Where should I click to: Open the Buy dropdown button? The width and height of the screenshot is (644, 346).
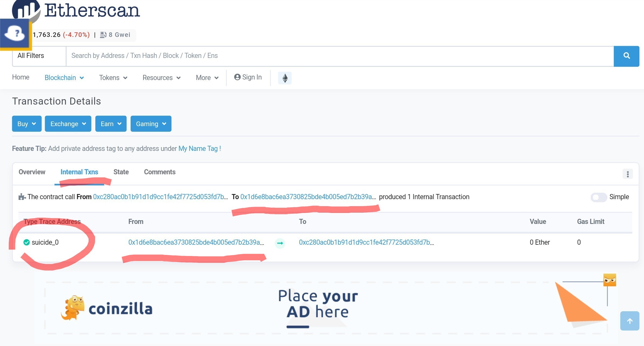27,124
